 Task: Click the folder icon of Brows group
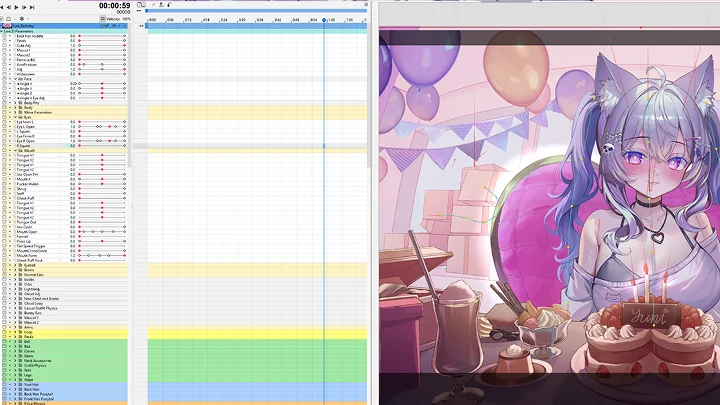(19, 270)
